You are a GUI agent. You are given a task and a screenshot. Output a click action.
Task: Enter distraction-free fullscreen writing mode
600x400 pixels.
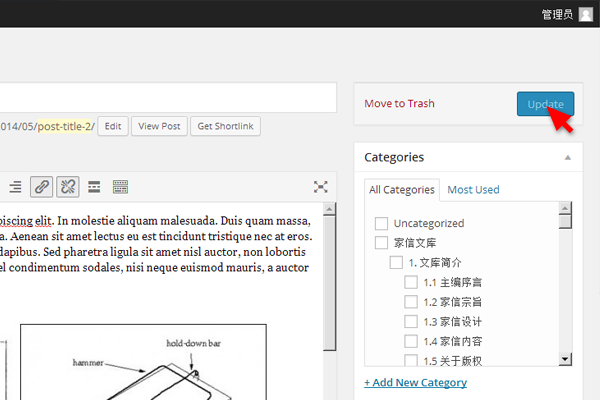(320, 187)
